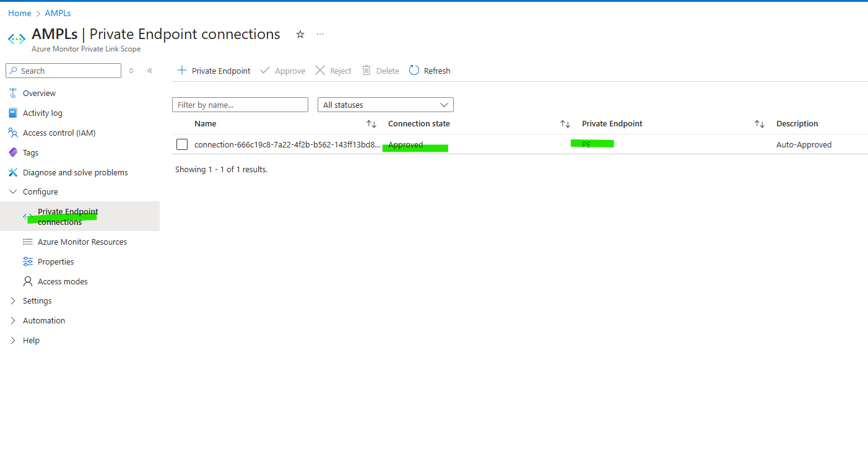The height and width of the screenshot is (451, 868).
Task: Open the Activity log page
Action: pyautogui.click(x=42, y=113)
